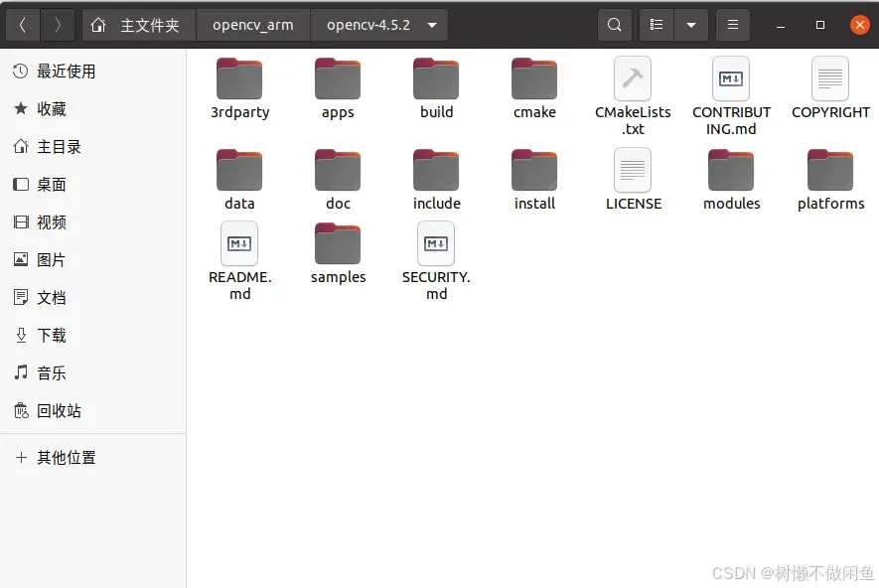The width and height of the screenshot is (879, 588).
Task: Click the back navigation arrow
Action: click(22, 24)
